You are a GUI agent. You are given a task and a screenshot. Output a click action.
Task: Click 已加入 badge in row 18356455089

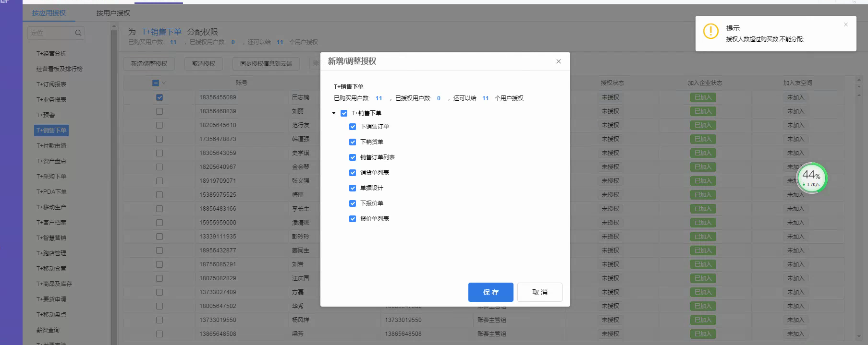pos(703,97)
